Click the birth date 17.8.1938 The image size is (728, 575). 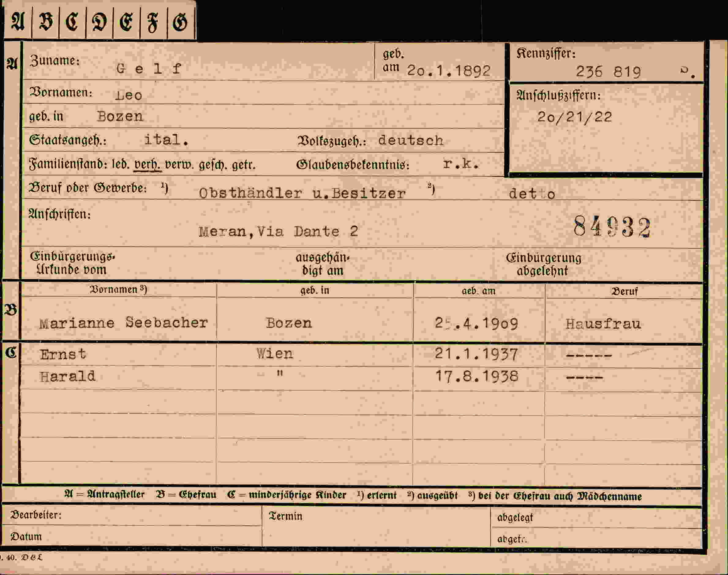point(477,376)
